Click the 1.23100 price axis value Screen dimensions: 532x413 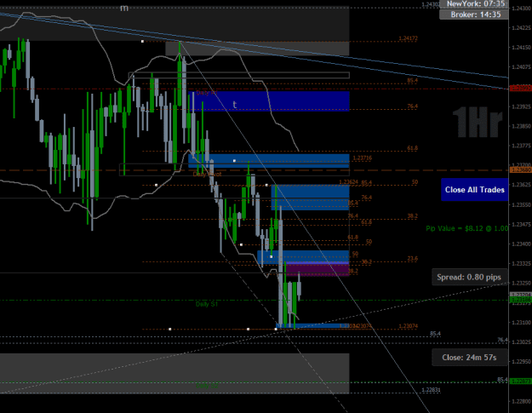click(x=522, y=323)
